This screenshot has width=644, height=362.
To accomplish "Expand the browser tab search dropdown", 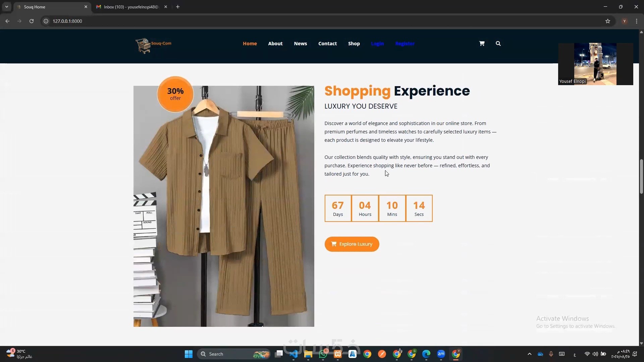I will tap(6, 7).
